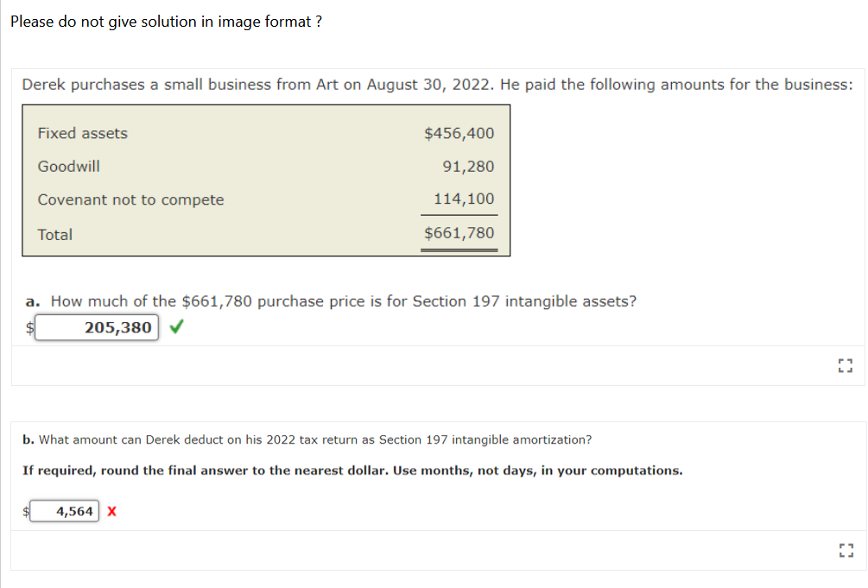Click the dollar sign before the 4,564 field
The width and height of the screenshot is (868, 588).
click(x=25, y=511)
